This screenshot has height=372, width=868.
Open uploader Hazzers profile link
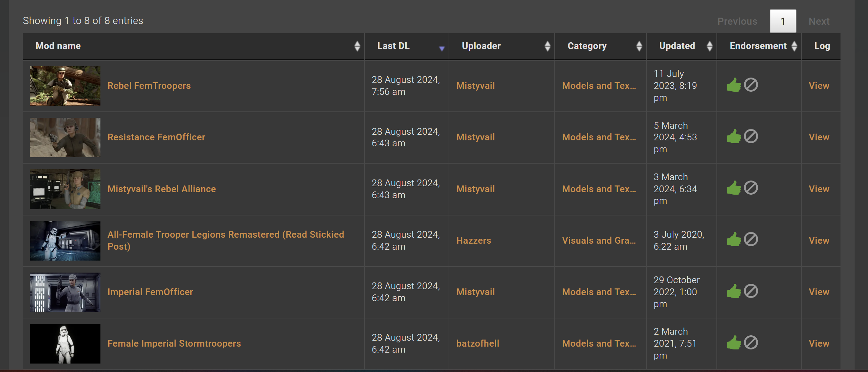473,240
